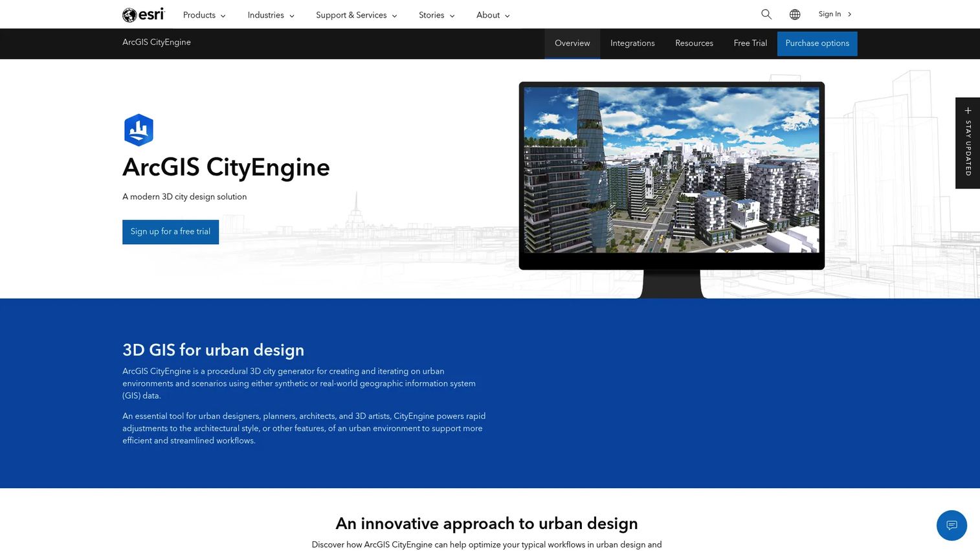Click the Sign In link

pos(835,14)
